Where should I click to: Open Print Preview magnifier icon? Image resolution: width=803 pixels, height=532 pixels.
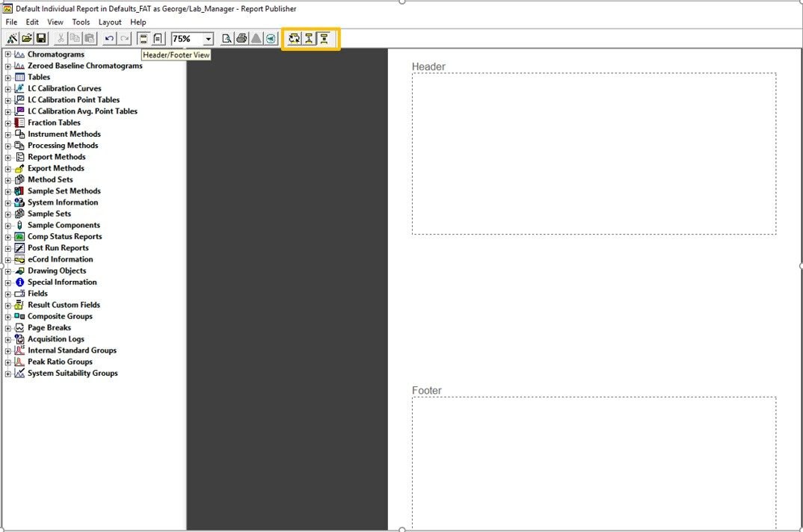(x=227, y=38)
